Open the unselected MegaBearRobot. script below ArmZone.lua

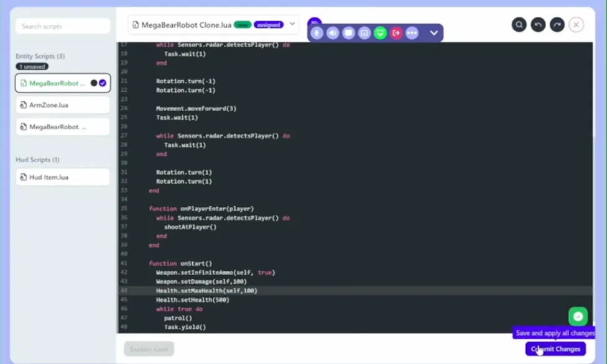click(63, 127)
